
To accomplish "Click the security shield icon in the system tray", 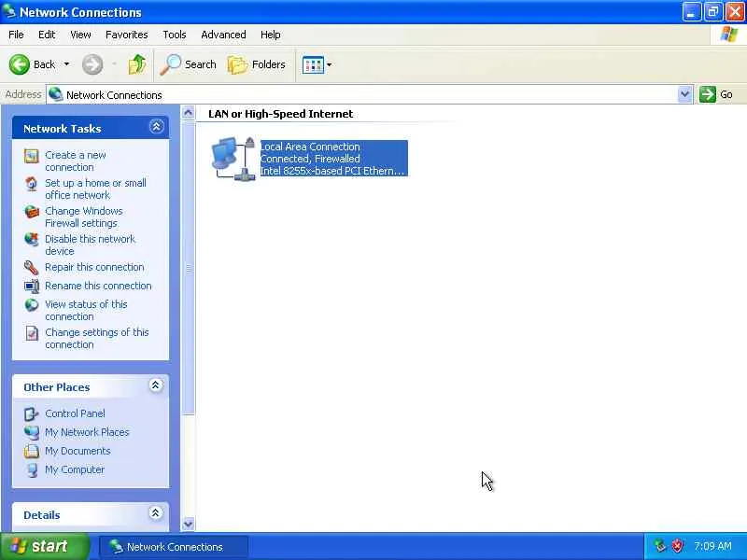I will coord(676,546).
